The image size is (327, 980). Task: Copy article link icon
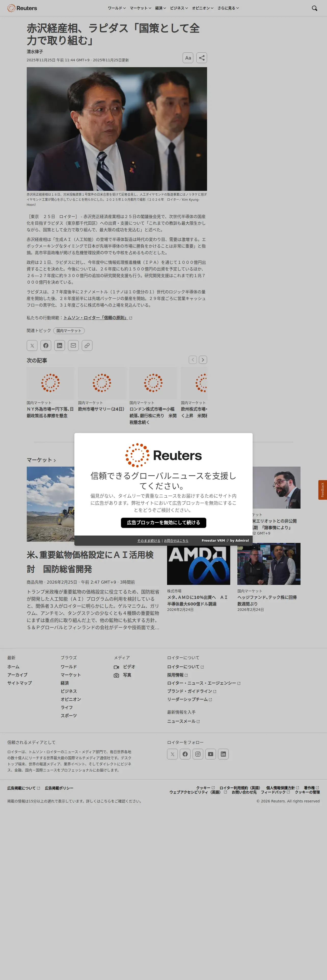coord(87,345)
